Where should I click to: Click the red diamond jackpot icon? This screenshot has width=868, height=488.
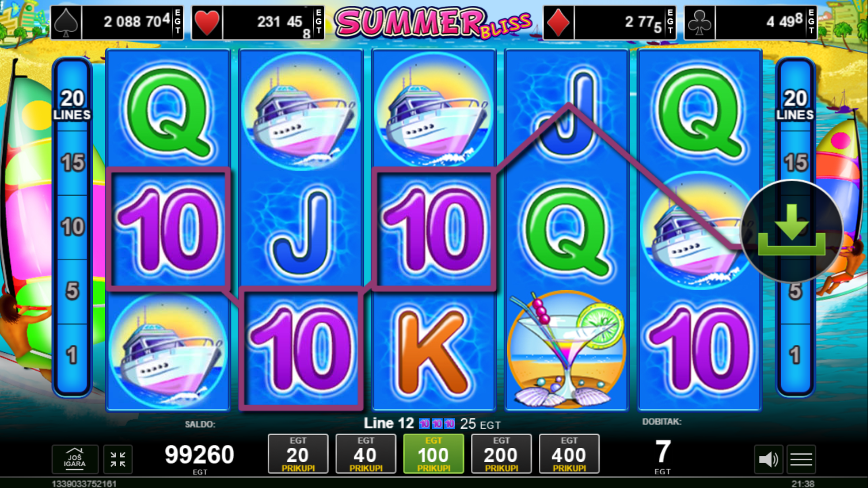pos(558,23)
